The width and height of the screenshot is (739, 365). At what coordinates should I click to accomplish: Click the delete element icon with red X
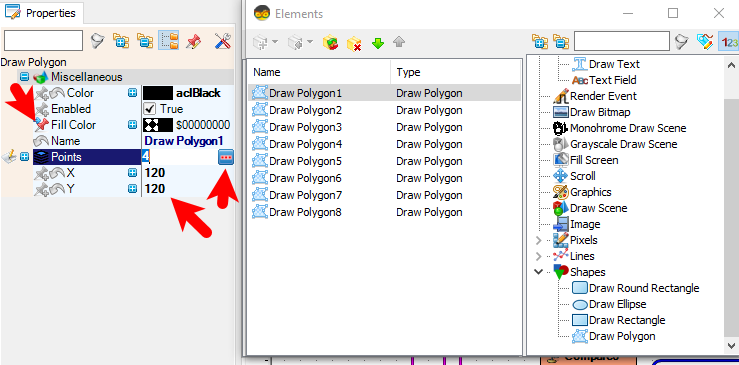click(353, 43)
